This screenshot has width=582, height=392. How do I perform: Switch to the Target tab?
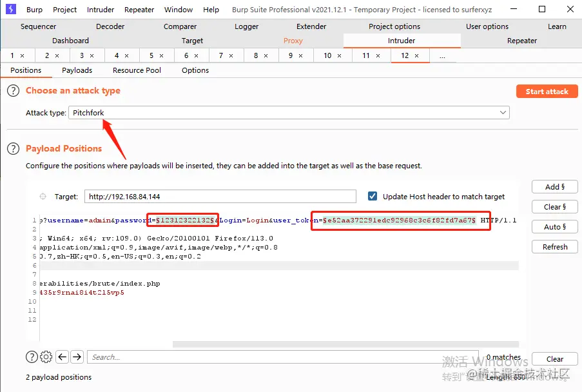click(192, 41)
